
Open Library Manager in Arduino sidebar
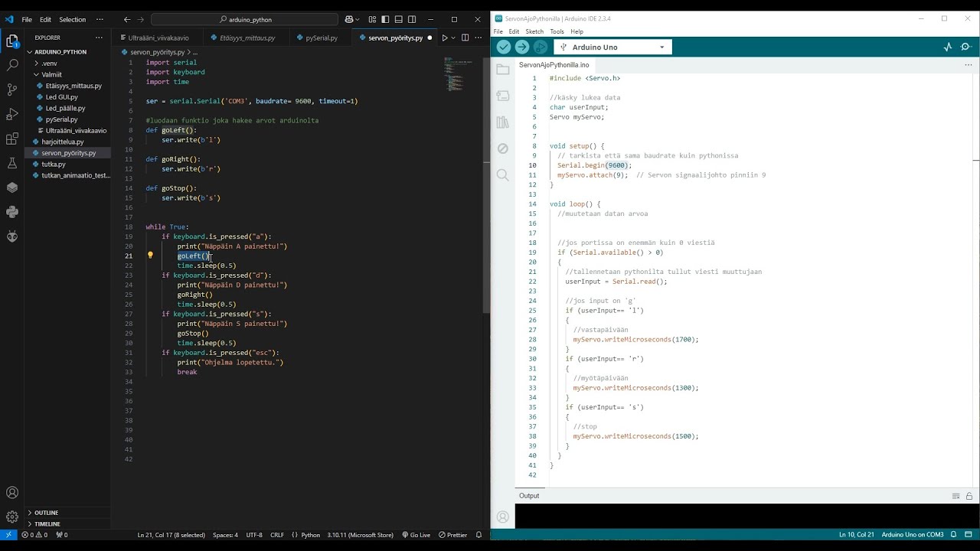pos(502,122)
